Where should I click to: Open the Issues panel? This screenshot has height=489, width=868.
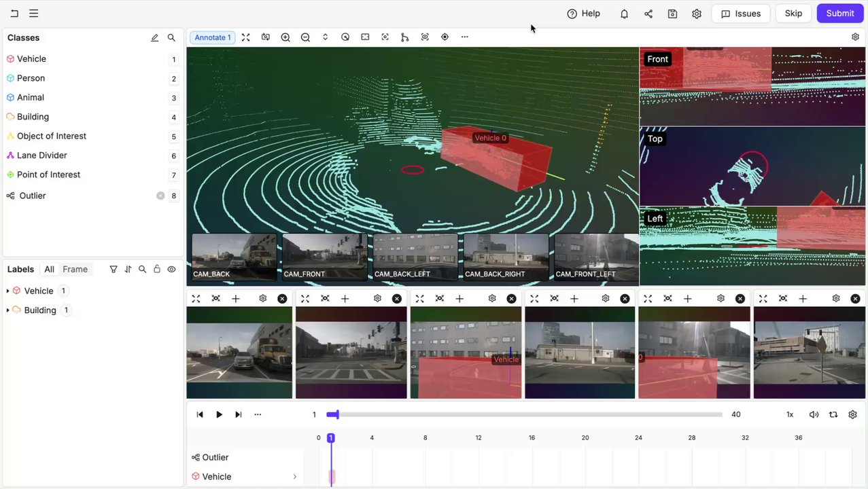tap(741, 14)
